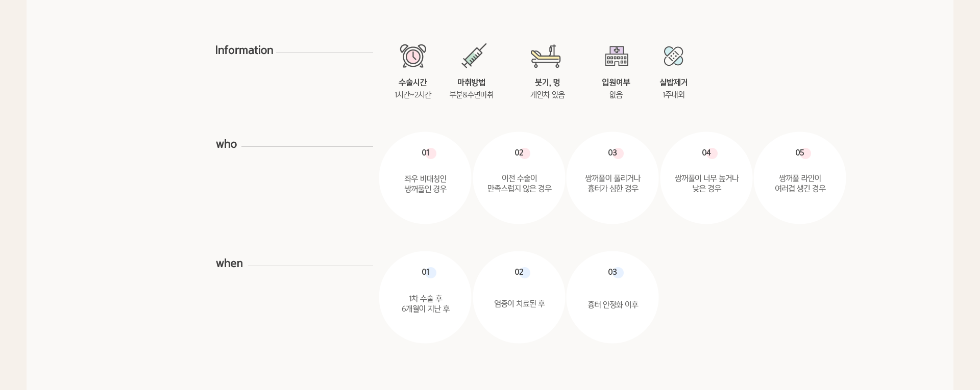Select who circle 03 쌍꺼풀이 풀리거나
The image size is (980, 390).
[x=612, y=178]
